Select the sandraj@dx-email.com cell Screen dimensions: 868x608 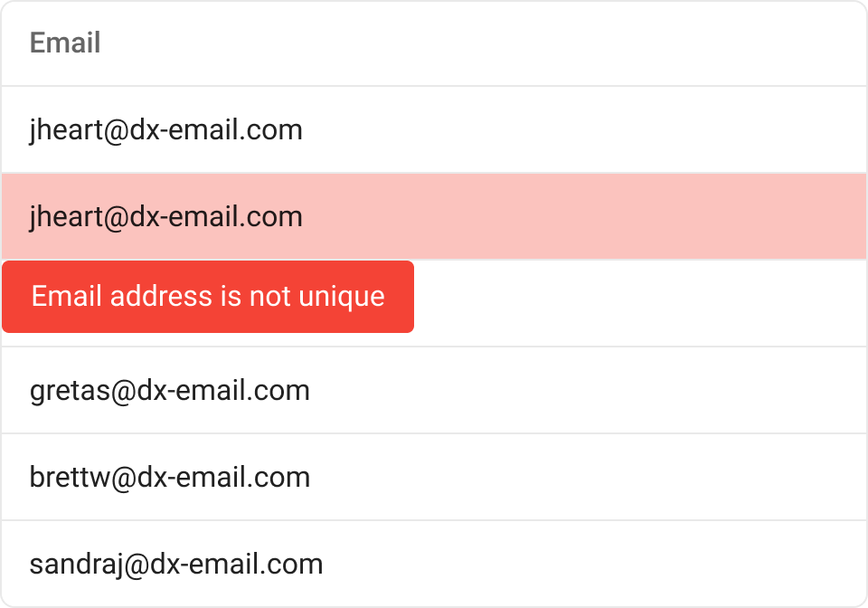176,565
